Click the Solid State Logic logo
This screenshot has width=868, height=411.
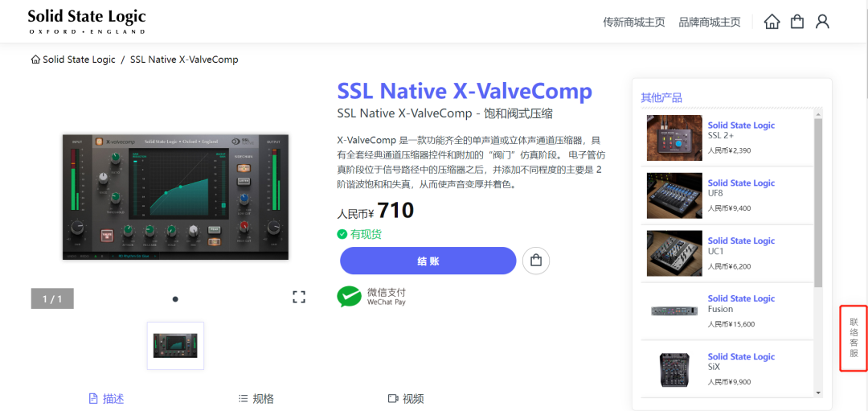(86, 22)
